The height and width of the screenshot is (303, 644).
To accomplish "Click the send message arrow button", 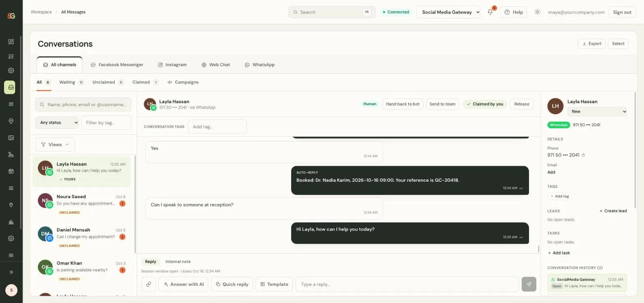I will [x=529, y=284].
